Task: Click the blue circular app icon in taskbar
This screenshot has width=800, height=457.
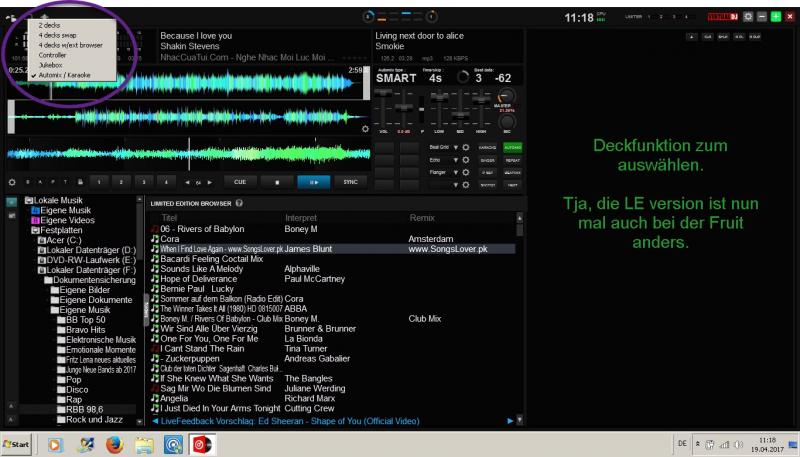Action: (x=173, y=445)
